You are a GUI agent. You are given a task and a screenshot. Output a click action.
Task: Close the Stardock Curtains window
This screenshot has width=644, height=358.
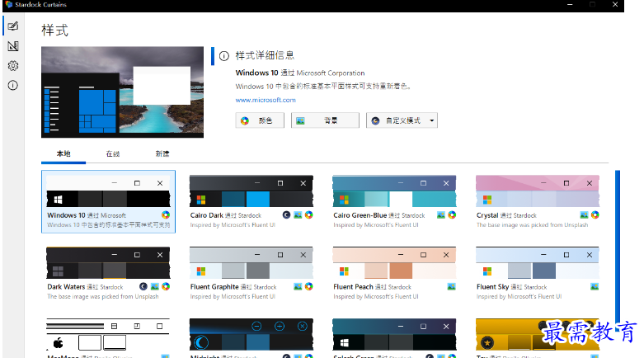tap(615, 4)
